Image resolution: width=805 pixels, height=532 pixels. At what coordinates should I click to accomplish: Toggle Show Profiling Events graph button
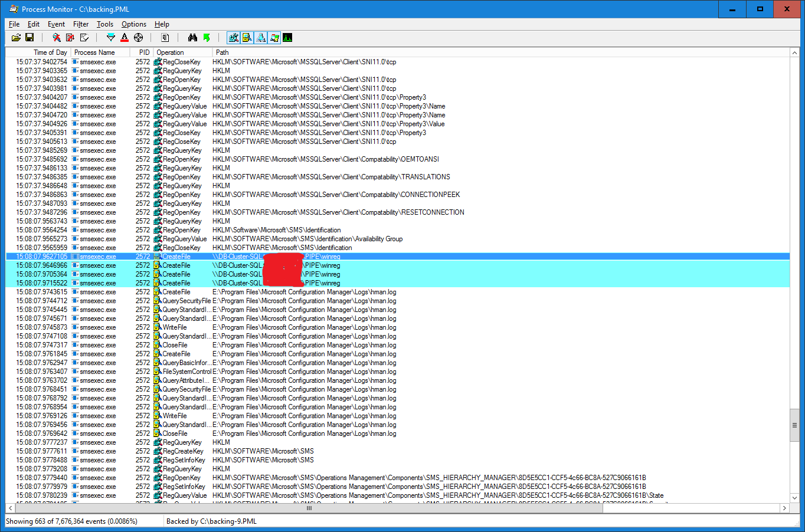point(288,38)
